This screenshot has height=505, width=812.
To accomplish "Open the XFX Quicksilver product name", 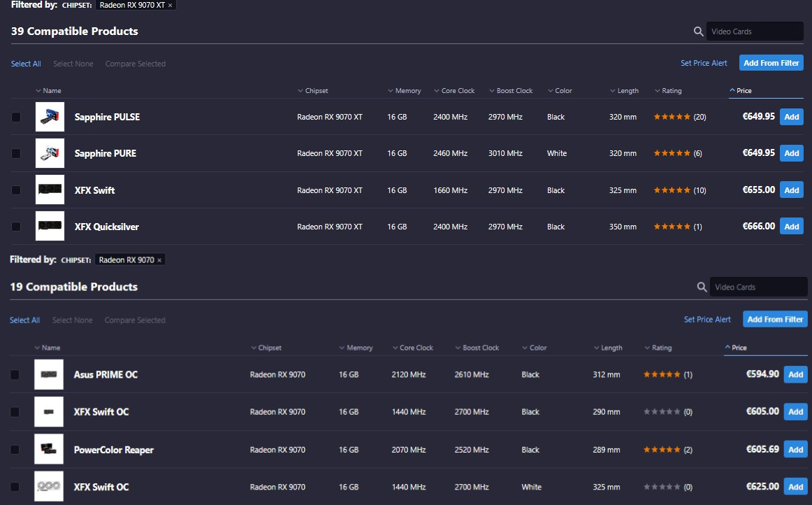I will [107, 227].
